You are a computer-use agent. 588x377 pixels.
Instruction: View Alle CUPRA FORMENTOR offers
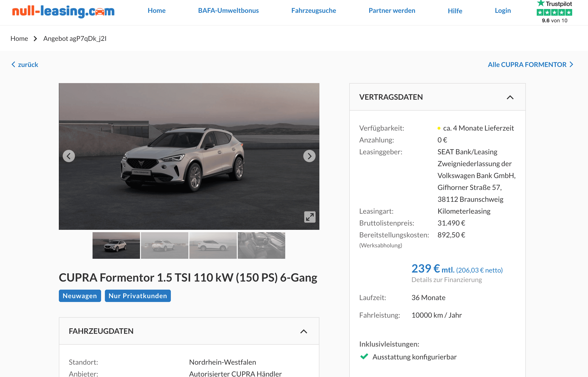pos(530,64)
